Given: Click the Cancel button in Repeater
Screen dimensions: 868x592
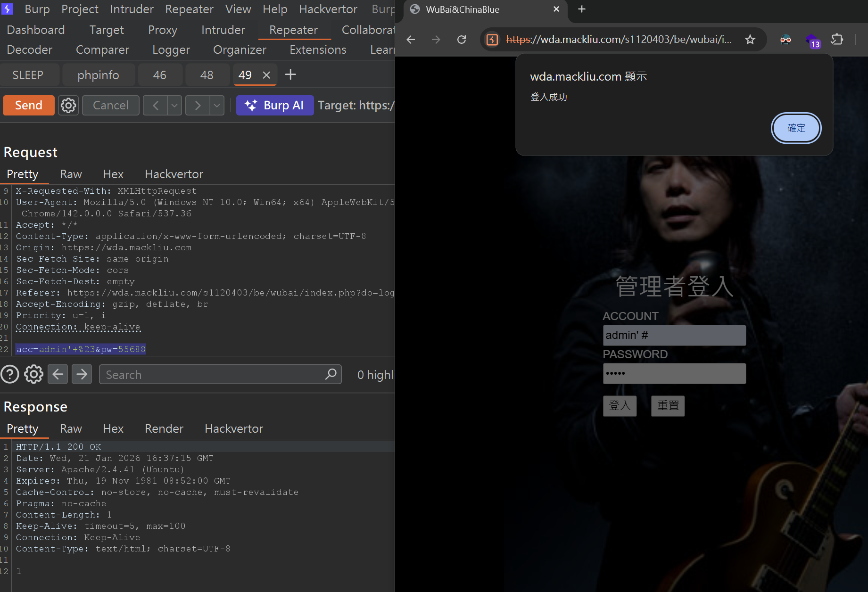Looking at the screenshot, I should tap(111, 105).
